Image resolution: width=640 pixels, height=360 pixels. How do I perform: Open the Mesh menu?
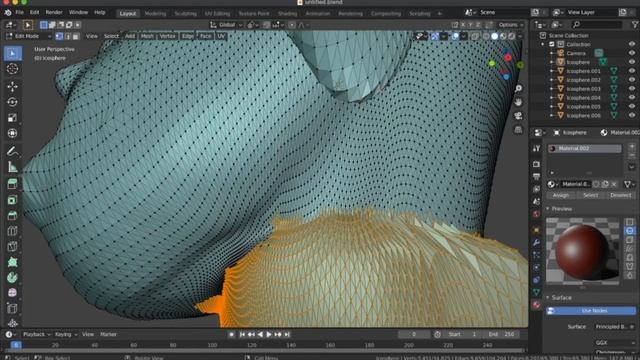147,36
